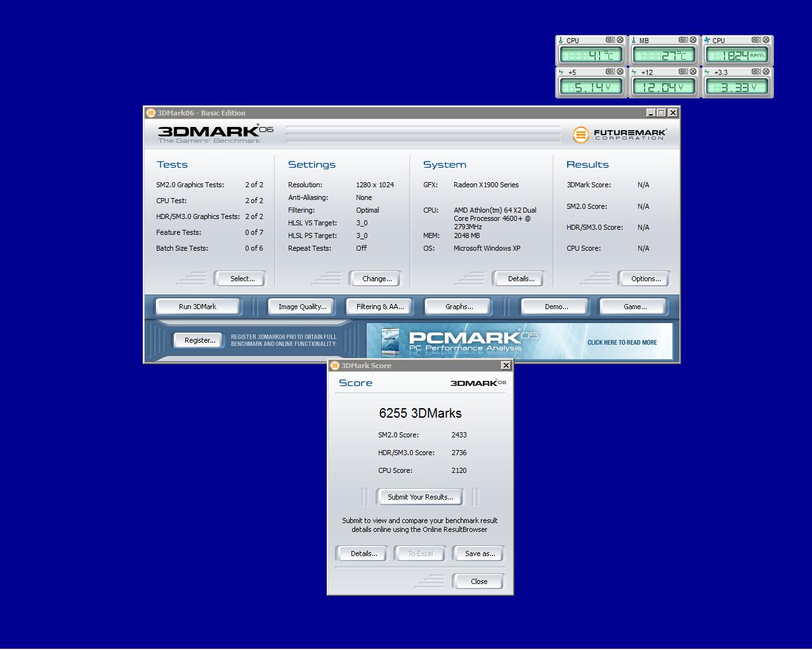Image resolution: width=812 pixels, height=650 pixels.
Task: Click the 3DMark Score dialog title icon
Action: point(335,366)
